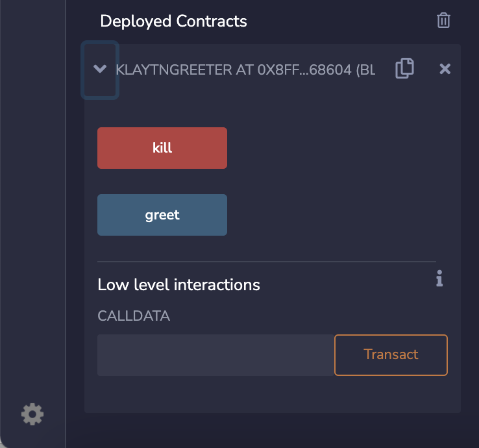
Task: Click the blank space right of the kill button
Action: [x=338, y=148]
